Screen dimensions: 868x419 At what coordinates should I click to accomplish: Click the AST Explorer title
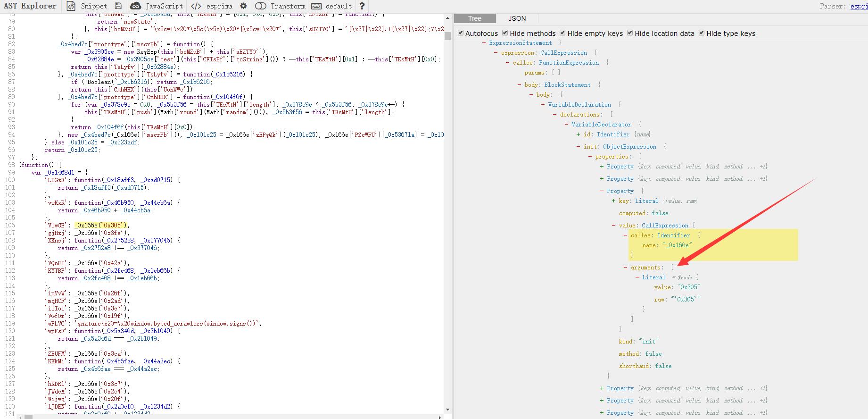point(30,6)
